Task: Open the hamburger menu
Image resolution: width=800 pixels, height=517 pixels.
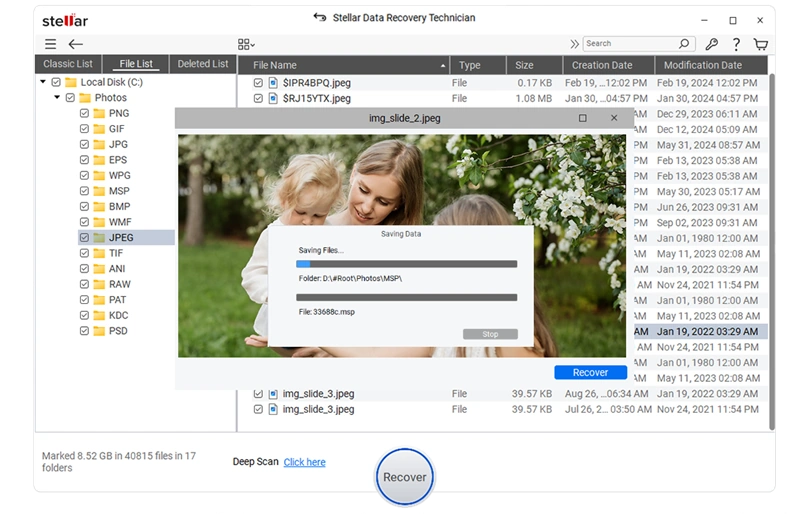Action: point(50,44)
